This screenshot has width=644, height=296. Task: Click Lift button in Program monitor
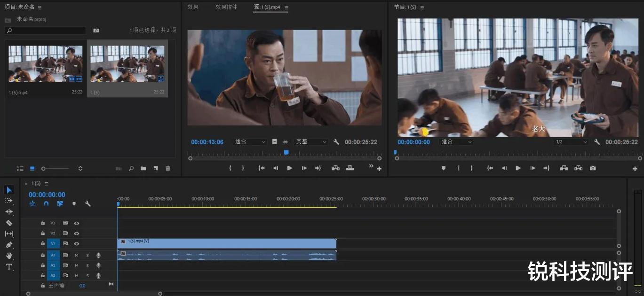[x=564, y=168]
